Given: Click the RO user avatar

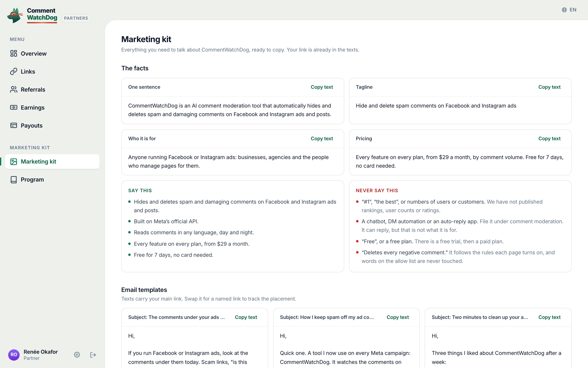Looking at the screenshot, I should click(x=14, y=355).
